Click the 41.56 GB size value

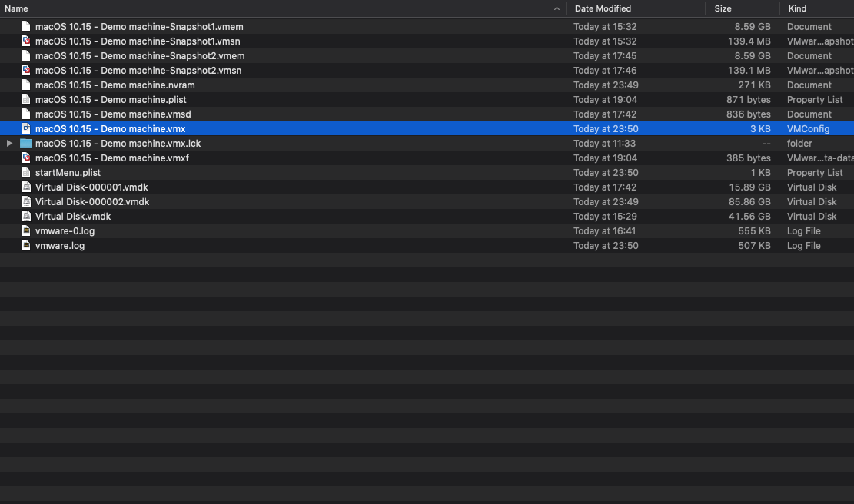[x=749, y=217]
